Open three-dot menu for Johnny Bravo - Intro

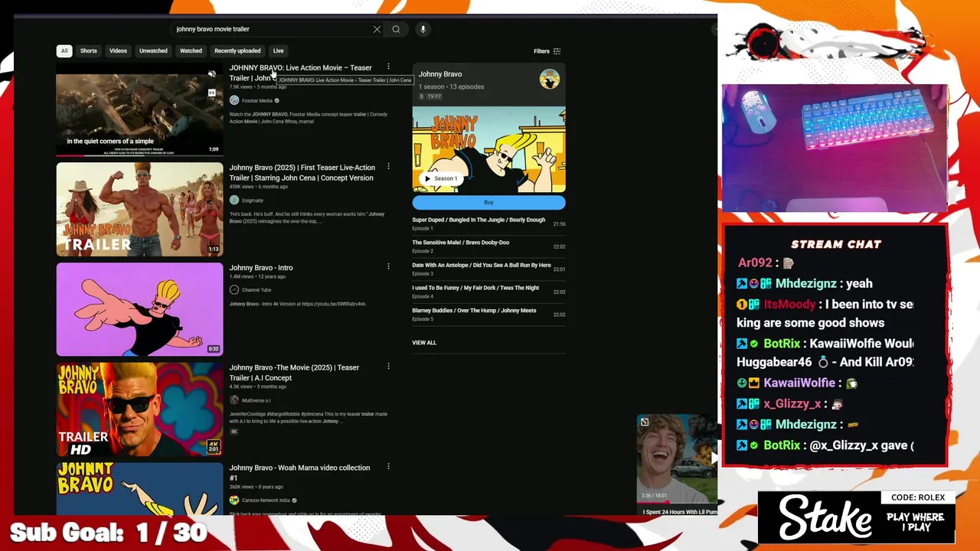[x=388, y=267]
